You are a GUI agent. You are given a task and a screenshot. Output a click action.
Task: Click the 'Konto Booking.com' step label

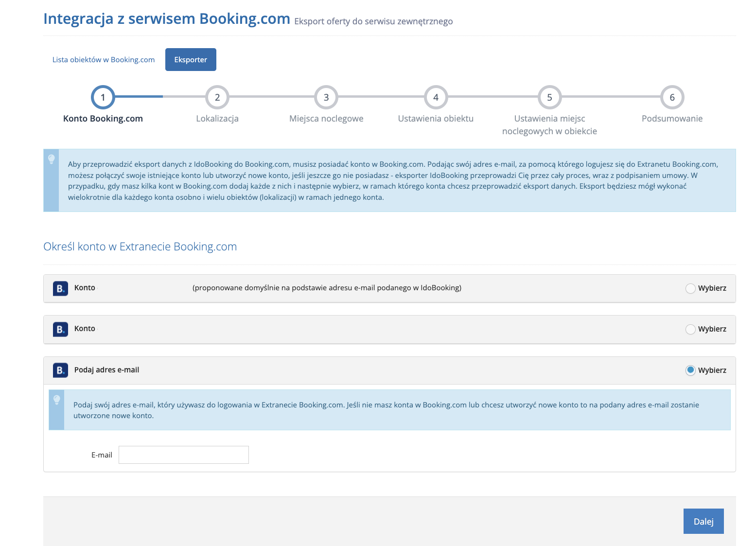103,119
